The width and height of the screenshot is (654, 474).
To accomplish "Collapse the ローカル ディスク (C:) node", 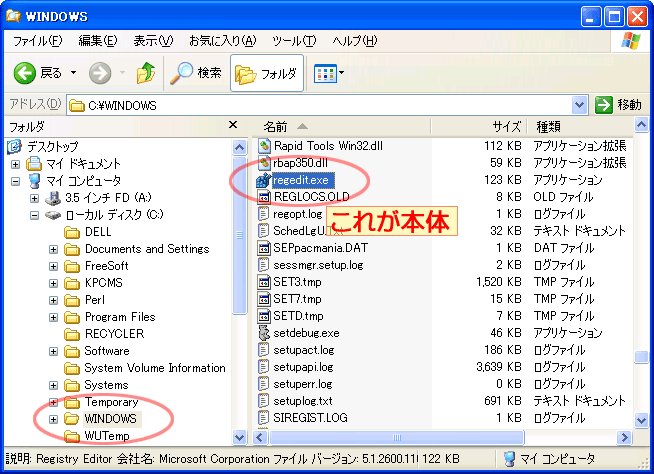I will [x=35, y=215].
